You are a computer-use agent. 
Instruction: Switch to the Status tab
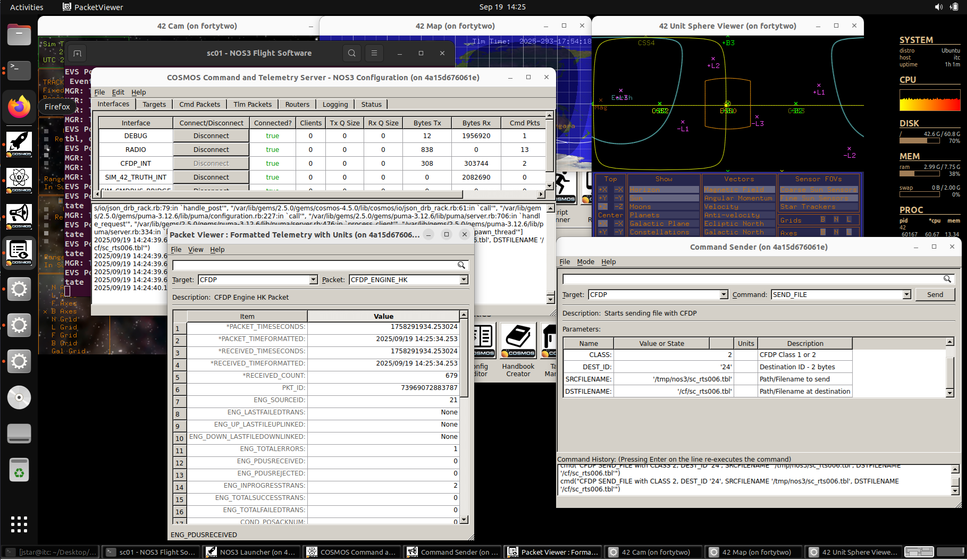click(371, 104)
